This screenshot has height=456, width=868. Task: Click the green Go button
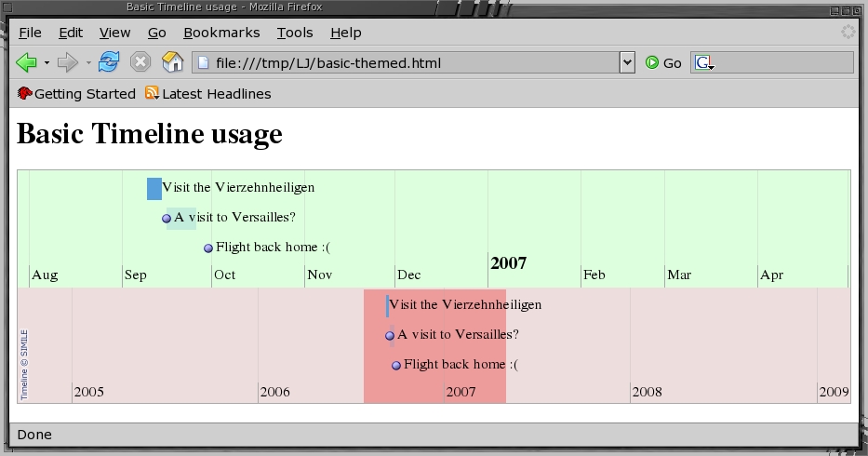[663, 62]
